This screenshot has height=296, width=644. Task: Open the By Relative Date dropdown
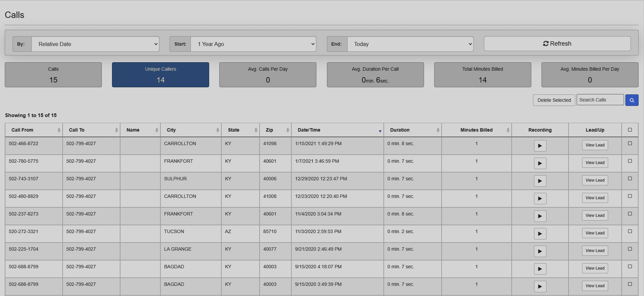point(95,44)
